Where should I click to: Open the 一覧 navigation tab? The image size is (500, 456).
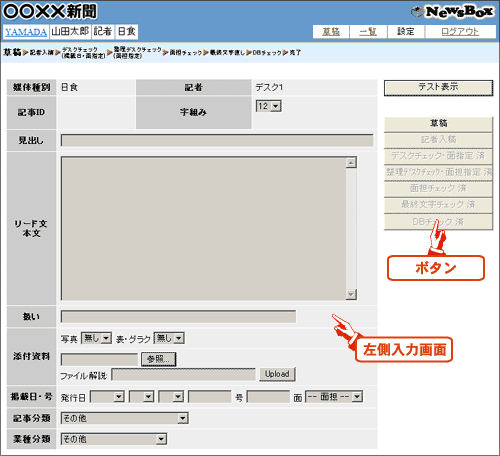point(368,32)
